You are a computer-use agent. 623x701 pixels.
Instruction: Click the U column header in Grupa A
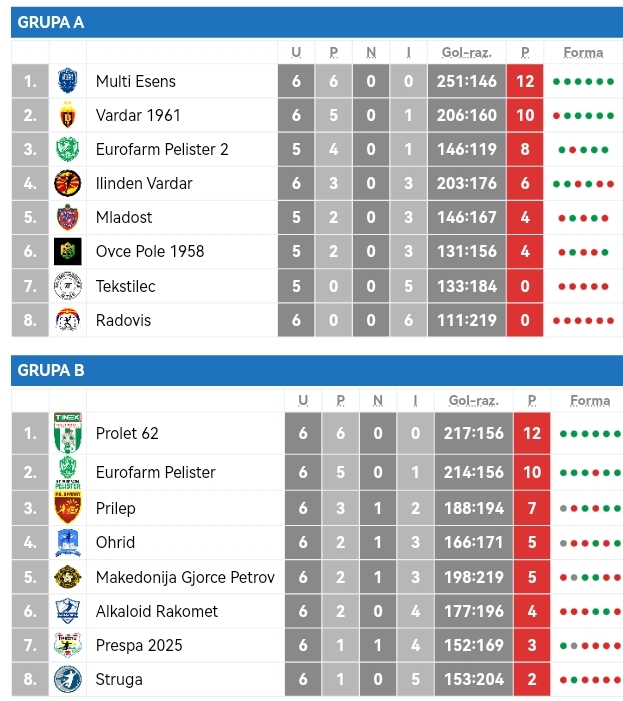click(296, 52)
